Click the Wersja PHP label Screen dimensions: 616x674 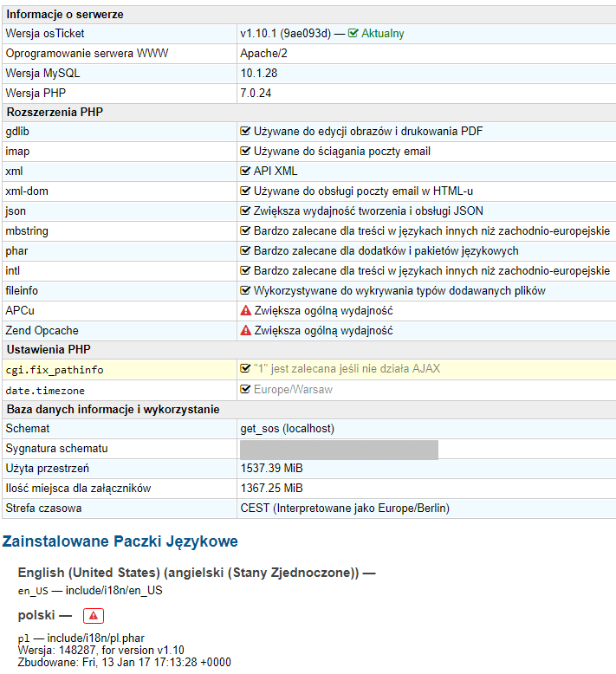[x=36, y=93]
